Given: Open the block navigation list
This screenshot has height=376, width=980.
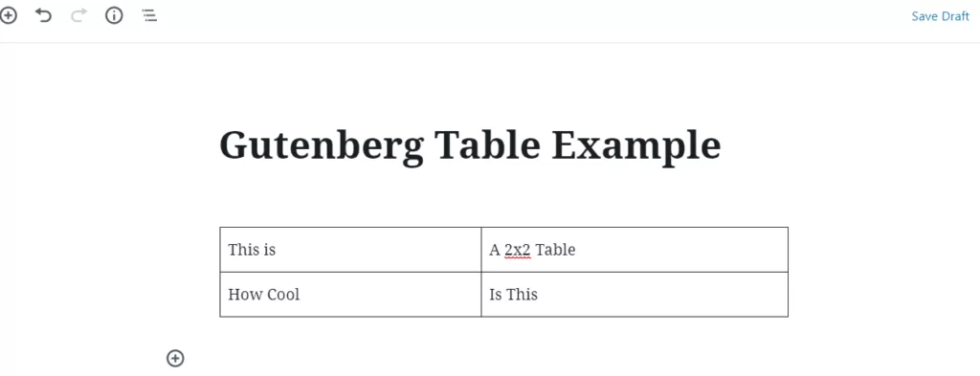Looking at the screenshot, I should tap(149, 15).
